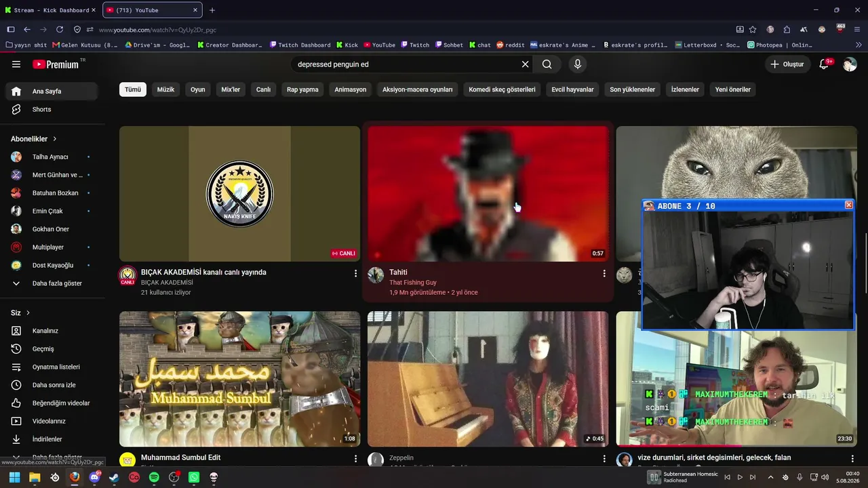The width and height of the screenshot is (868, 488).
Task: Click the browser address bar URL
Action: [157, 30]
